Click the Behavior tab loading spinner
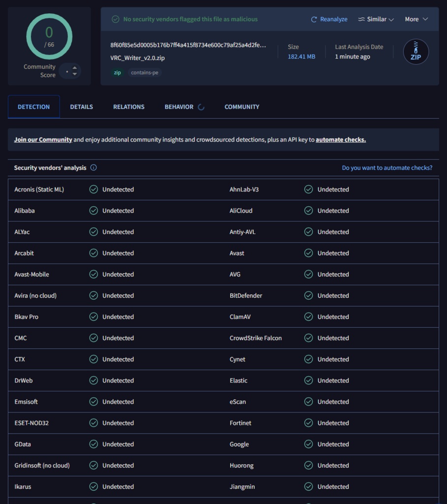Image resolution: width=447 pixels, height=504 pixels. pos(201,107)
